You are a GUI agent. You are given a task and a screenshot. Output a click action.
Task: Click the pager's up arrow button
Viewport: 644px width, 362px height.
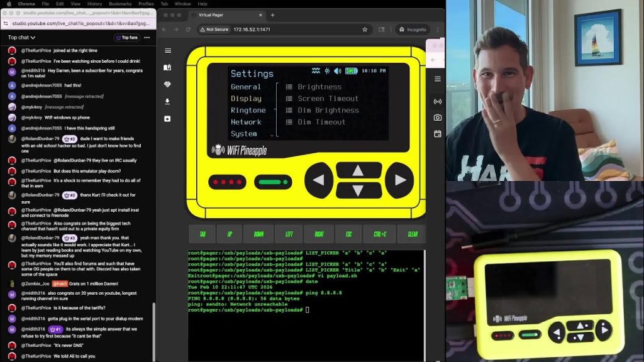(x=358, y=170)
